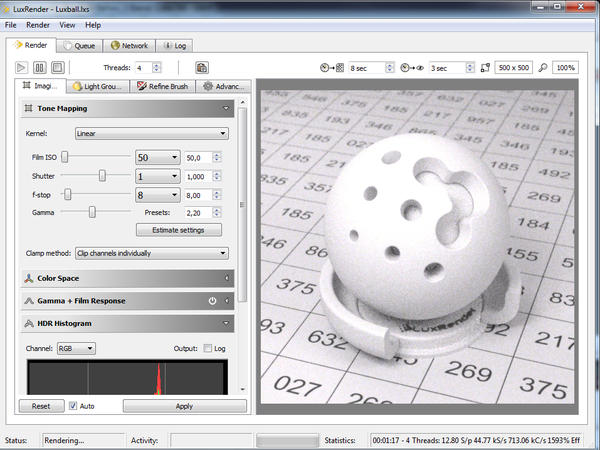Click the film resolution icon beside 500 x 500
The height and width of the screenshot is (450, 600).
(x=485, y=67)
